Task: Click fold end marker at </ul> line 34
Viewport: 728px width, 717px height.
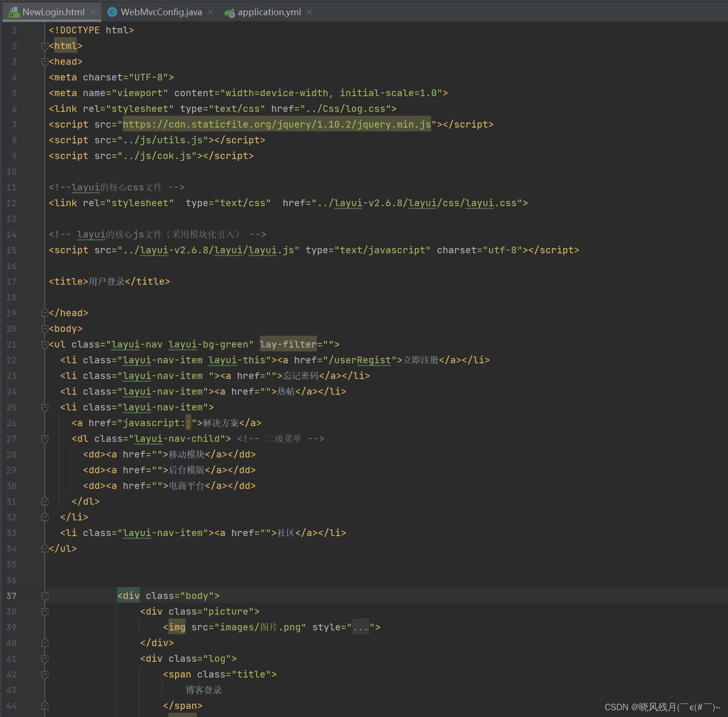Action: [x=45, y=549]
